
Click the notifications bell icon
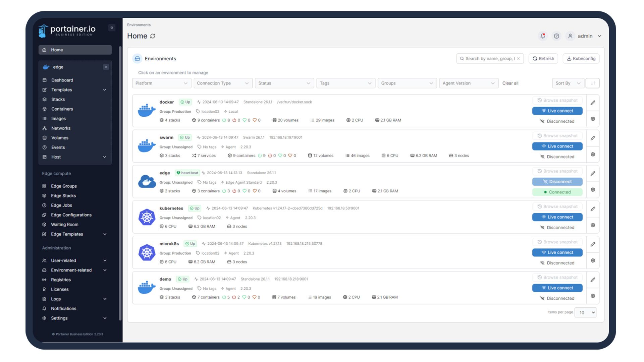(x=542, y=36)
